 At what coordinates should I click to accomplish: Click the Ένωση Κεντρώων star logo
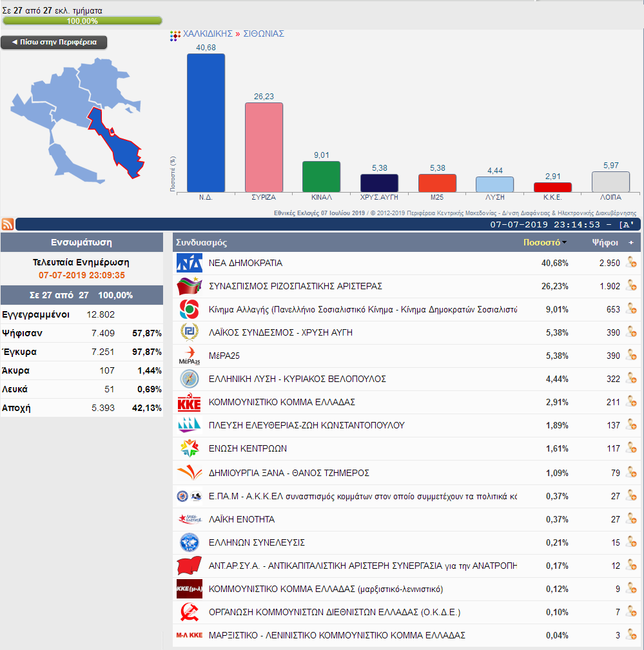190,448
